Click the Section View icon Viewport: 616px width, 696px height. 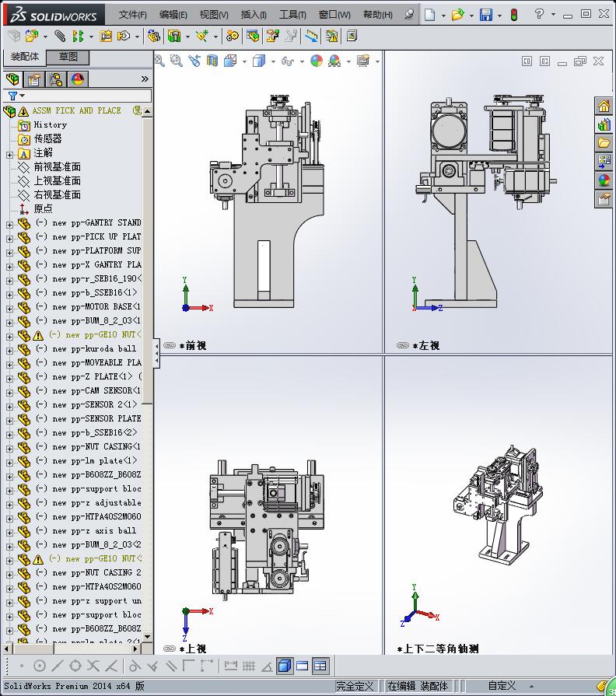[212, 61]
